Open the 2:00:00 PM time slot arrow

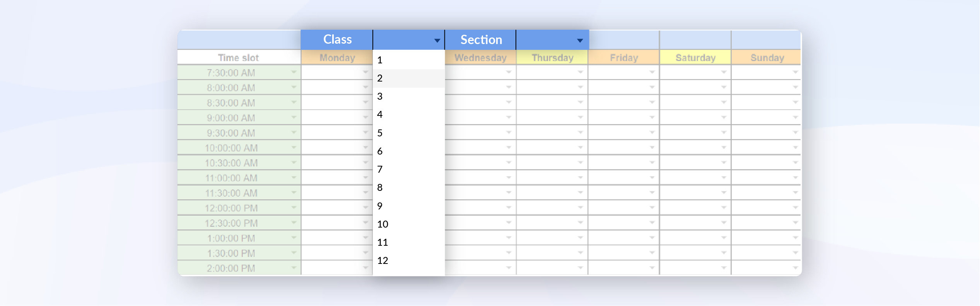294,268
